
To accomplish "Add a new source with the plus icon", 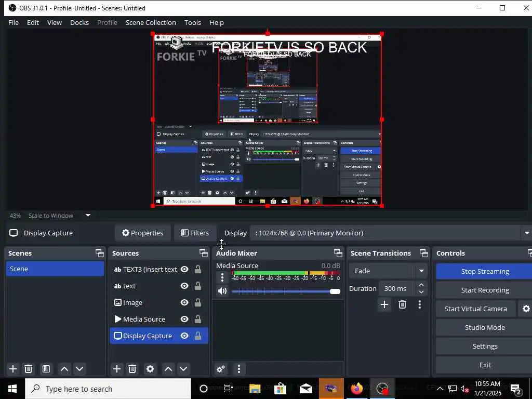I will coord(117,369).
